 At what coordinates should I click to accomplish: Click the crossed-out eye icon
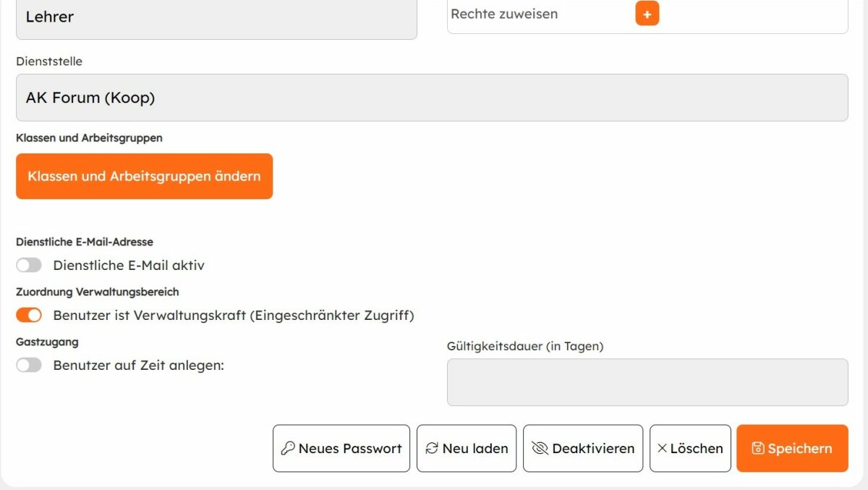tap(540, 448)
